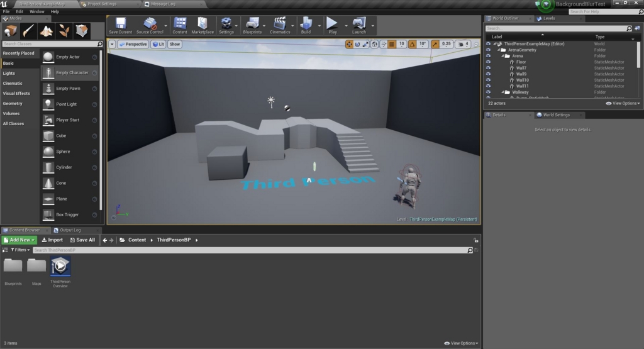This screenshot has height=349, width=644.
Task: Toggle visibility of Wall7 actor
Action: (x=488, y=68)
